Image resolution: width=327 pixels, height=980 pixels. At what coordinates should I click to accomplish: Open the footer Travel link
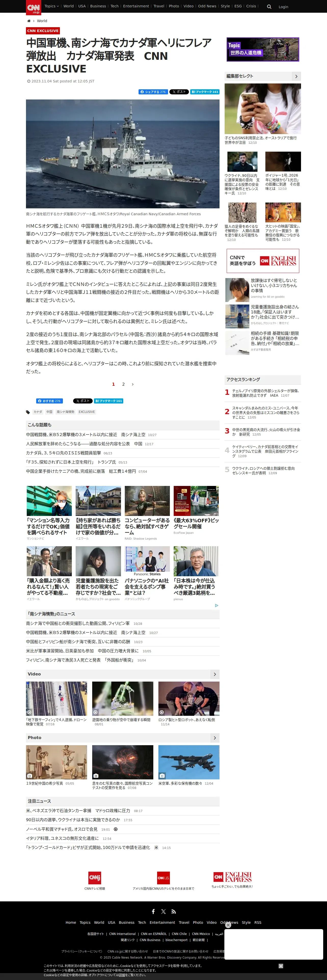[x=184, y=923]
